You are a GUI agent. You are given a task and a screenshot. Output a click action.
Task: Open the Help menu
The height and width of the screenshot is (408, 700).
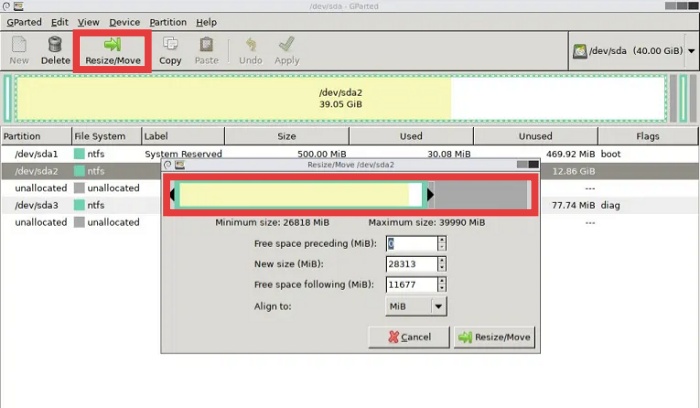206,22
